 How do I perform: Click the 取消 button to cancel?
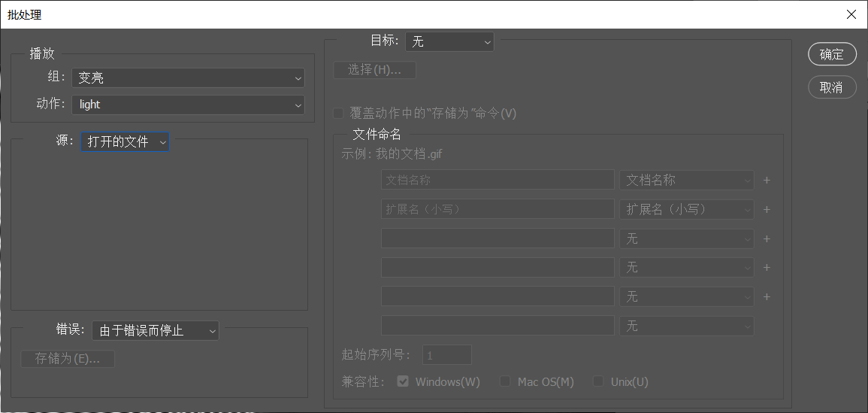pyautogui.click(x=832, y=87)
